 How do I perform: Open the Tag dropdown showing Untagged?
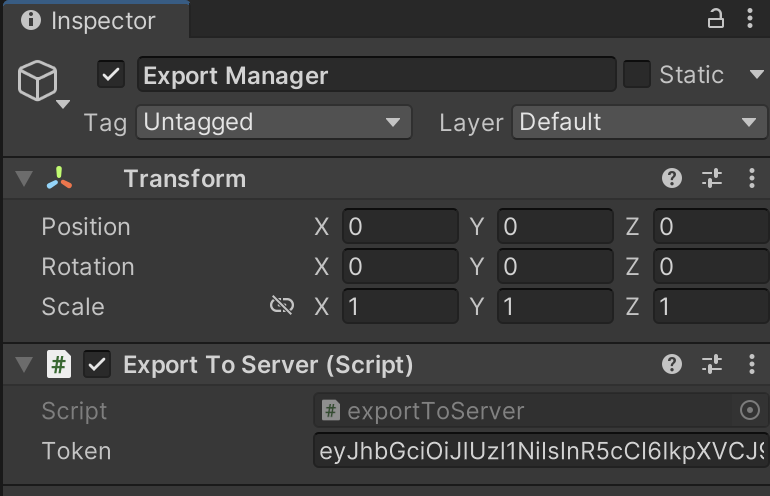(x=273, y=123)
